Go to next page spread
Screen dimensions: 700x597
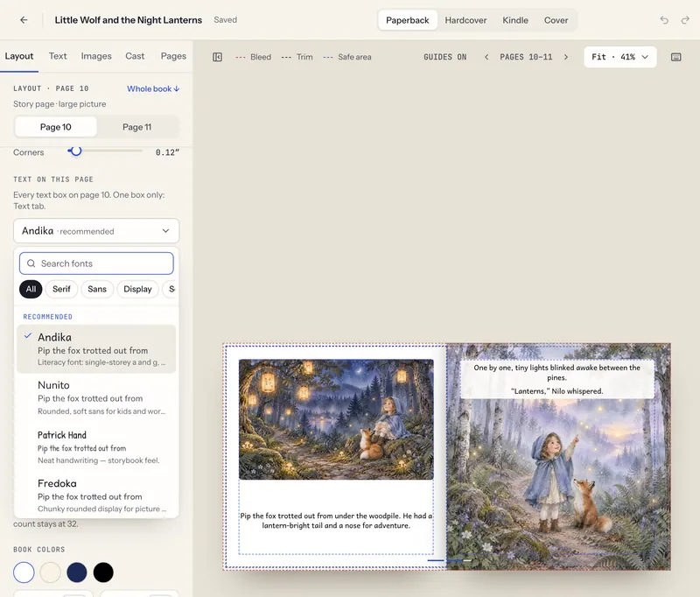pyautogui.click(x=566, y=57)
